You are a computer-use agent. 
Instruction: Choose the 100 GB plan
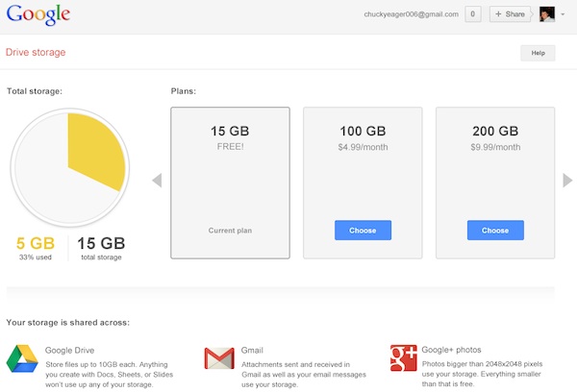[x=363, y=231]
